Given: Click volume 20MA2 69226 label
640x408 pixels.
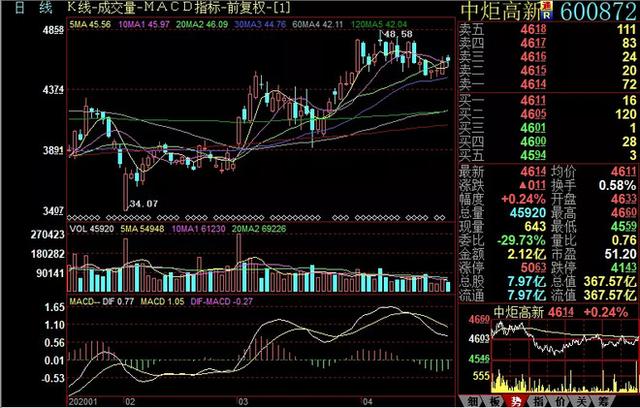Looking at the screenshot, I should point(259,229).
